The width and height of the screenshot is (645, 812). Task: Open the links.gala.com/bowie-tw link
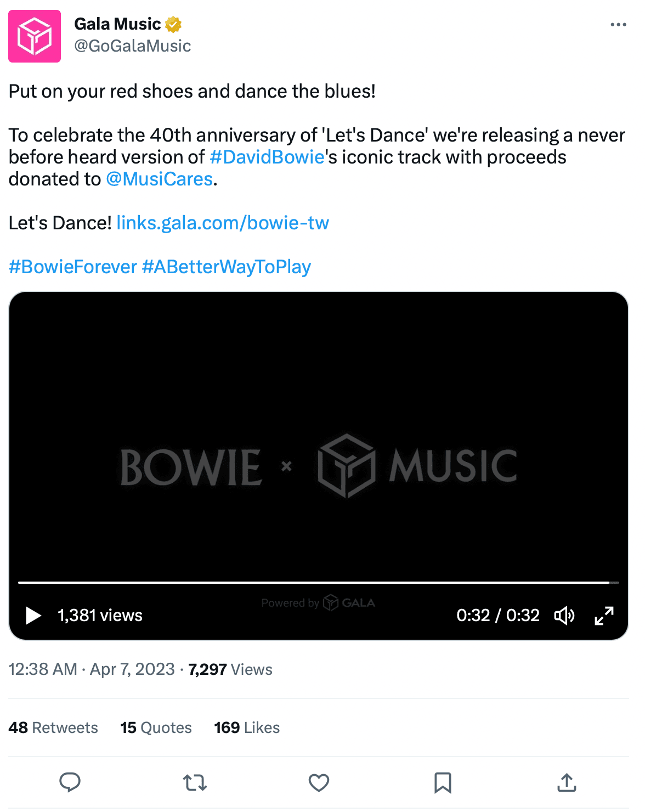click(223, 223)
